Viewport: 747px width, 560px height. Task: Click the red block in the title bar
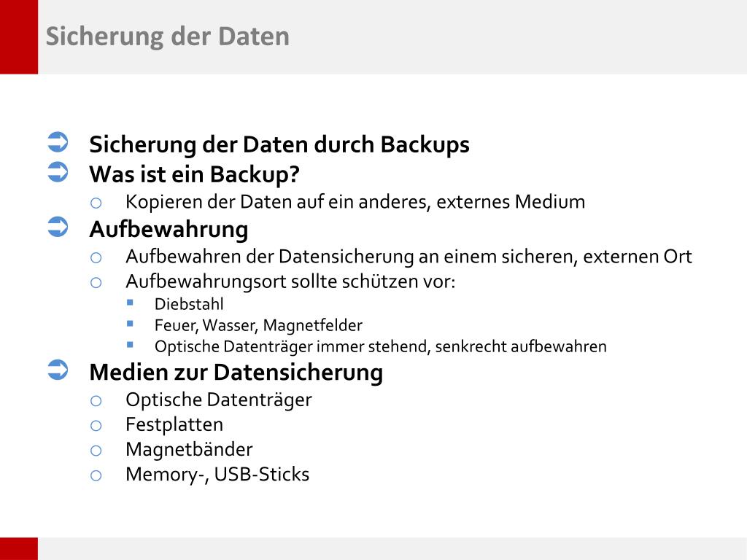18,36
